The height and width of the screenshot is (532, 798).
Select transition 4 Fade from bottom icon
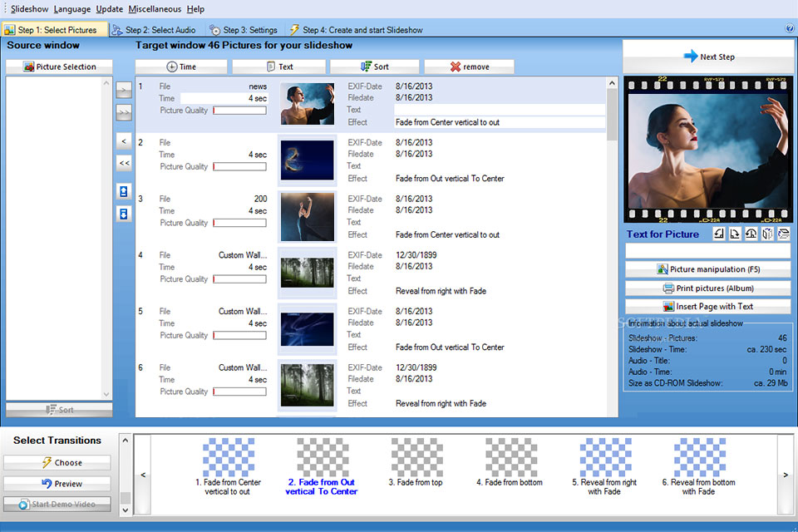(511, 456)
